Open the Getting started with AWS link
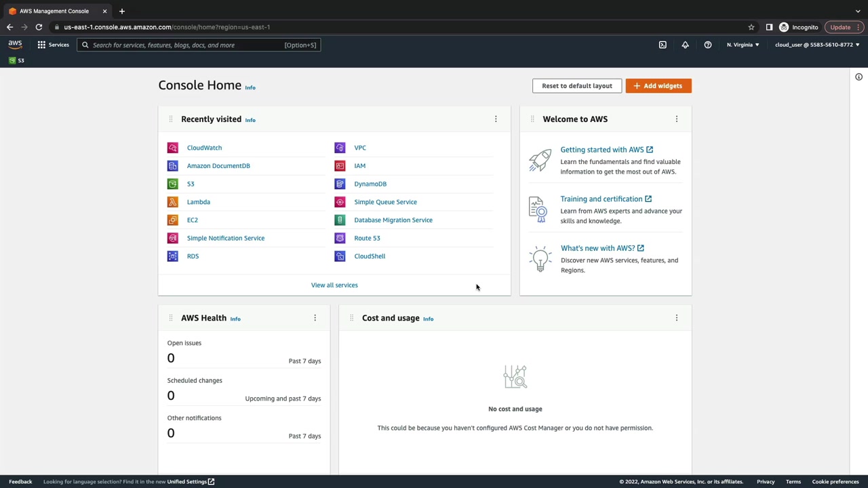Image resolution: width=868 pixels, height=488 pixels. tap(606, 150)
